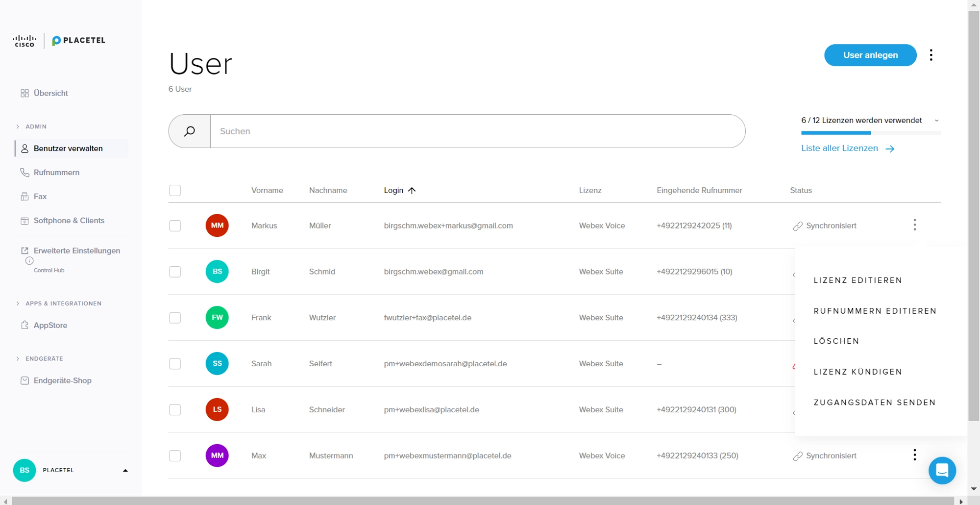Open Max Mustermann row actions menu
The image size is (980, 505).
pyautogui.click(x=914, y=455)
